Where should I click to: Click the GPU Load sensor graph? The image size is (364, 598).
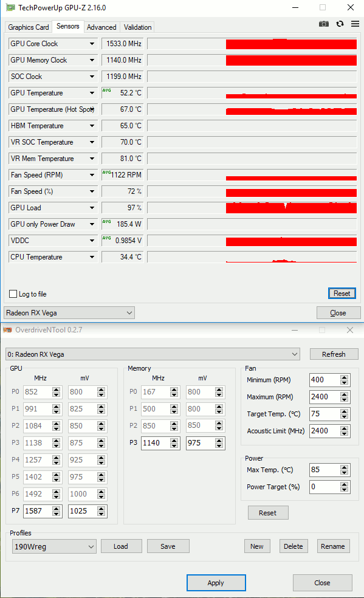[252, 208]
